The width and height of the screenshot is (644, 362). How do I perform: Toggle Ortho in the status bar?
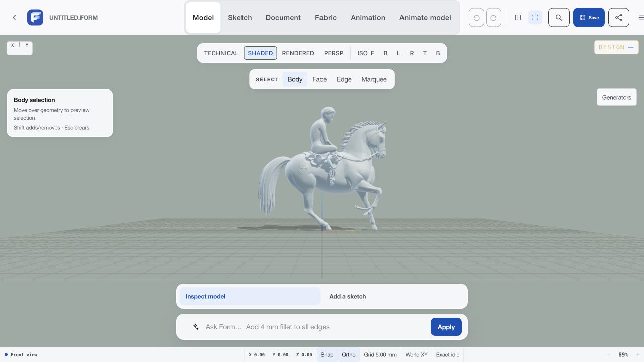click(x=349, y=355)
